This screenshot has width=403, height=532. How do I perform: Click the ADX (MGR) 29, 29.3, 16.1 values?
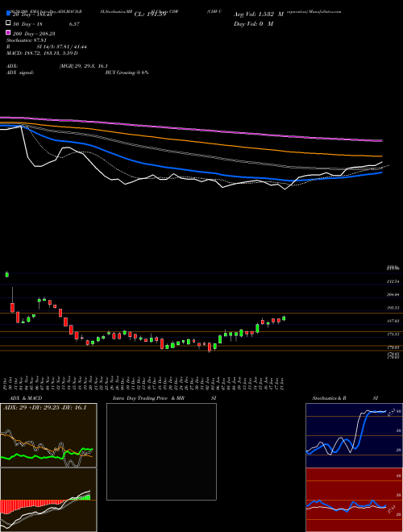84,66
